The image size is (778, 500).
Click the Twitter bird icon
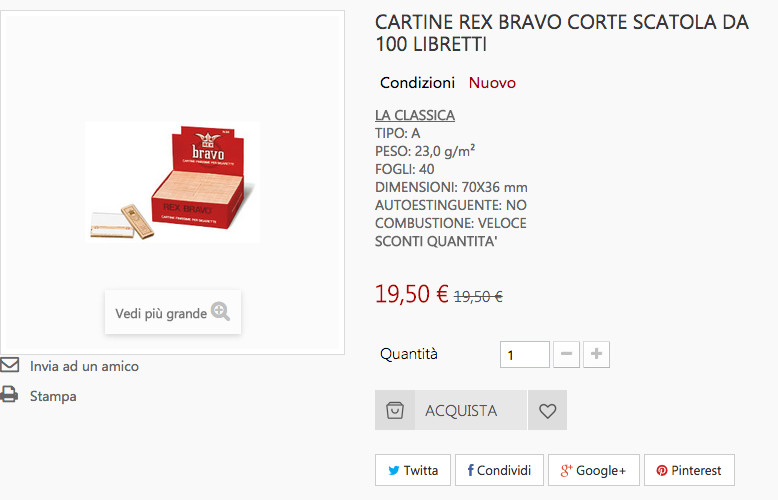(x=394, y=470)
